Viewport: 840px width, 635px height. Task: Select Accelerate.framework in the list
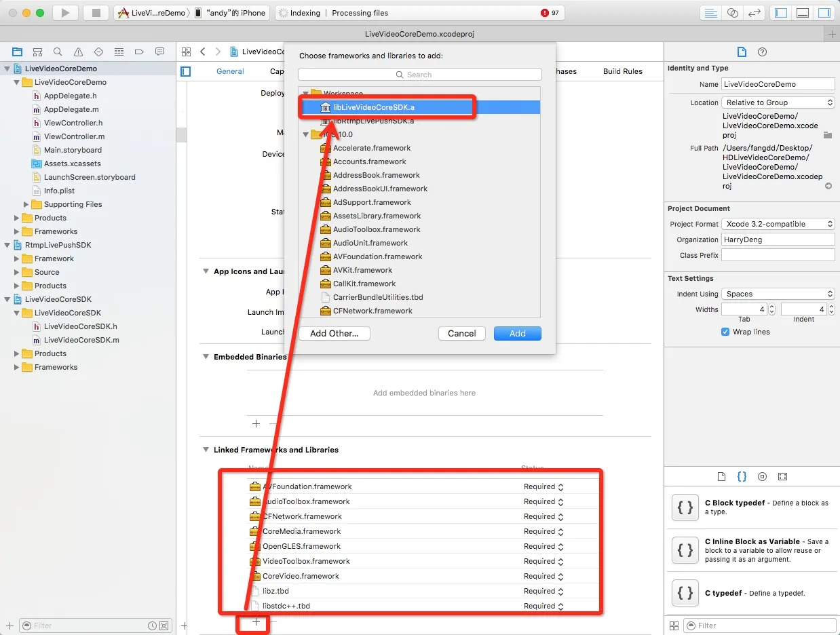419,148
